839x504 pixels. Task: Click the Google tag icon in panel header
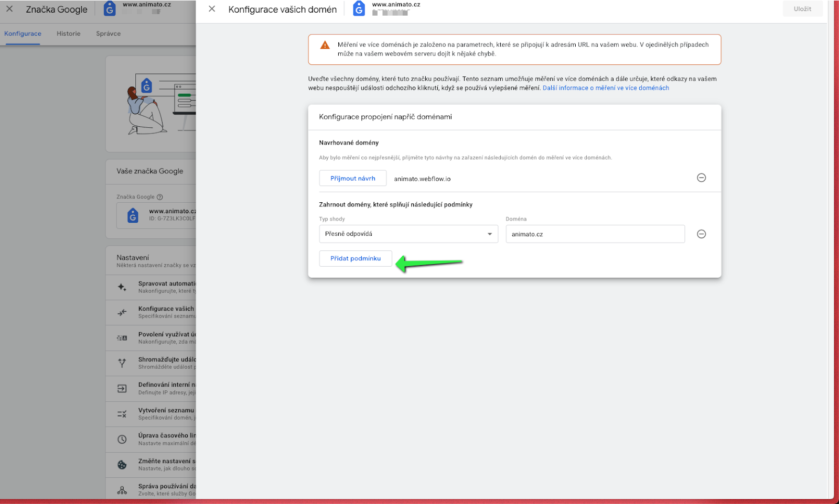(359, 9)
